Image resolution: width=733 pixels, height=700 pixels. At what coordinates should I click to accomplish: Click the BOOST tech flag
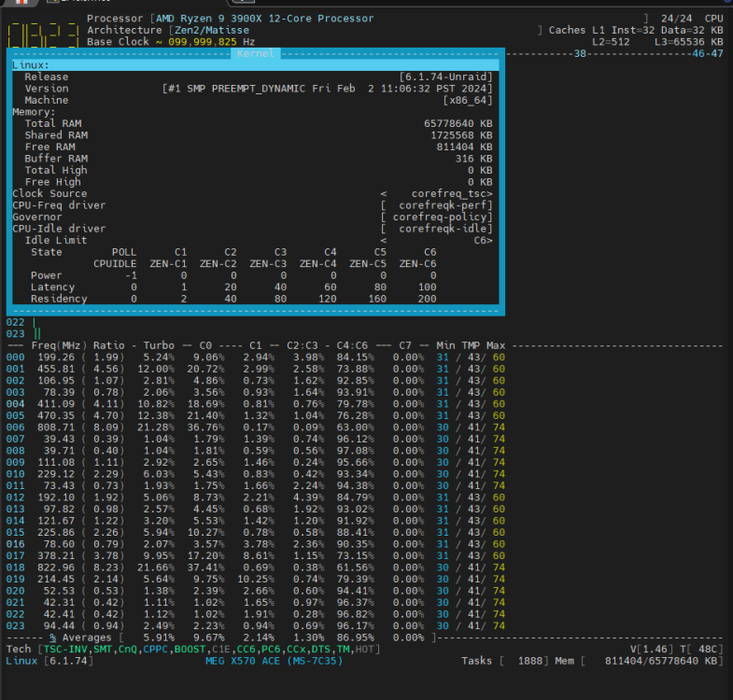pos(190,649)
